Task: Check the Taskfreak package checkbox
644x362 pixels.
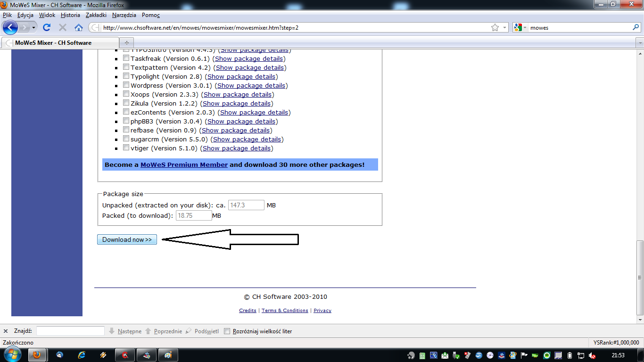Action: tap(126, 58)
